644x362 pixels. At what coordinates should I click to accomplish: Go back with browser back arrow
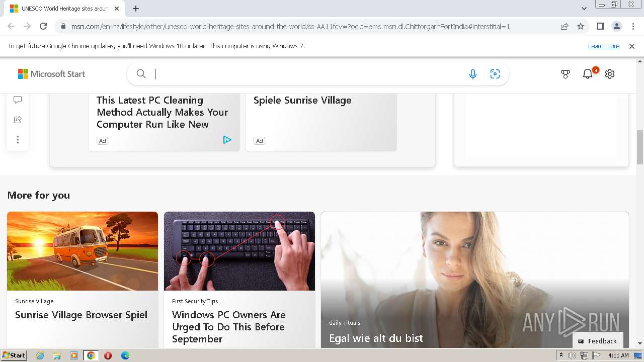(11, 26)
